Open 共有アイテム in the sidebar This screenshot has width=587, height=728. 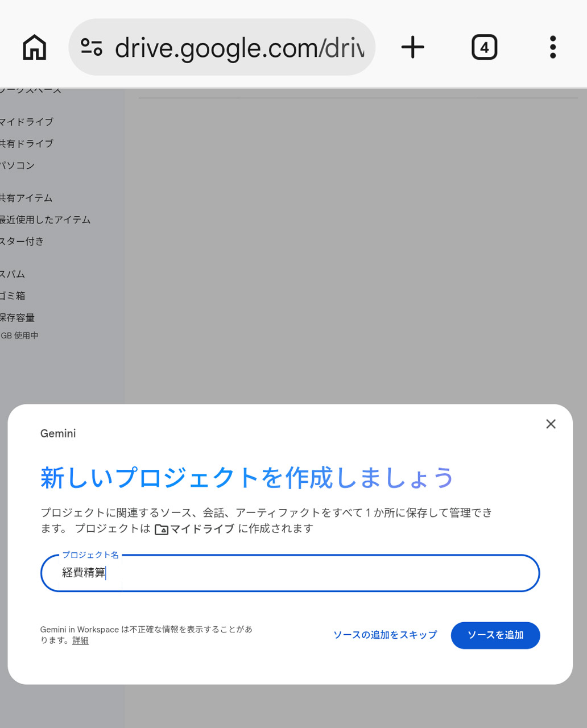click(x=26, y=198)
